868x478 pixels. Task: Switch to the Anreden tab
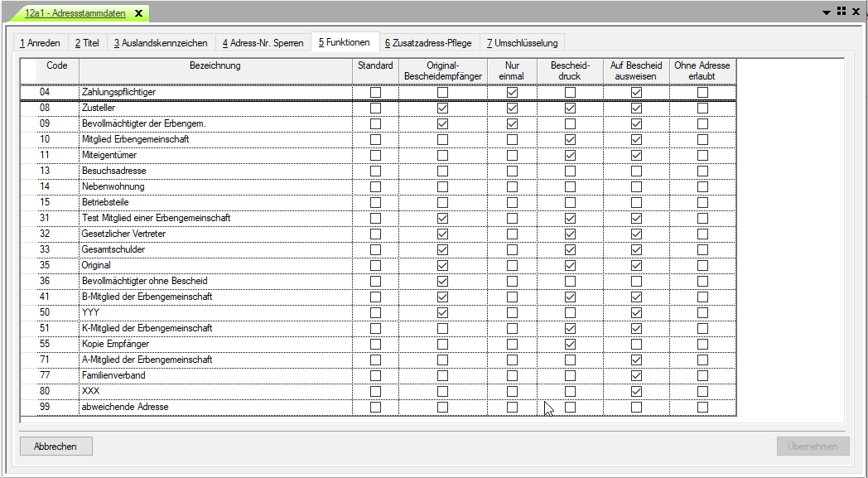[40, 43]
